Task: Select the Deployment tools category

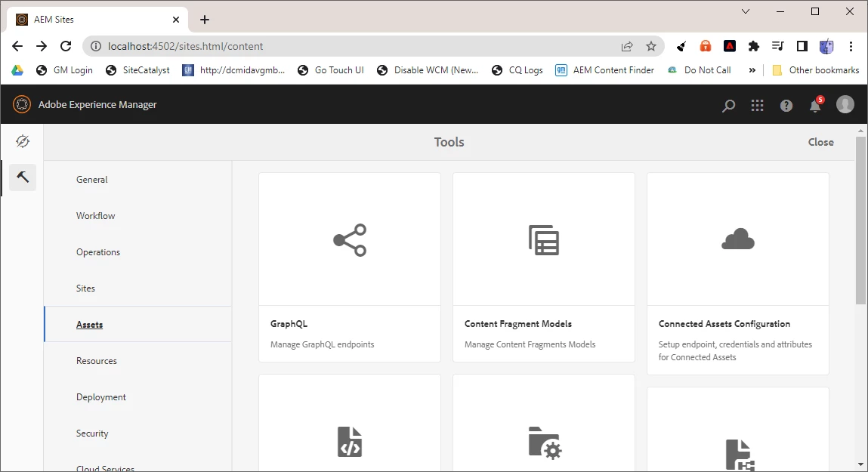Action: click(x=101, y=396)
